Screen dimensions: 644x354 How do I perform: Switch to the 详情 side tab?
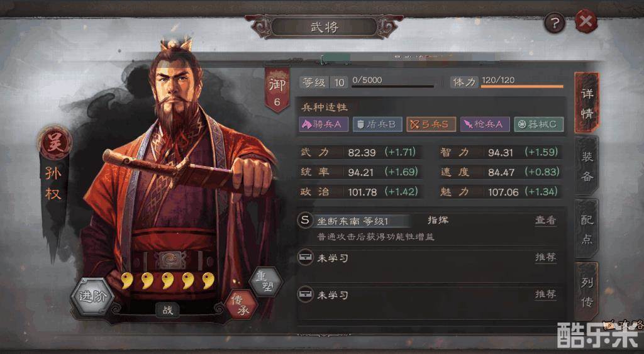pos(587,103)
